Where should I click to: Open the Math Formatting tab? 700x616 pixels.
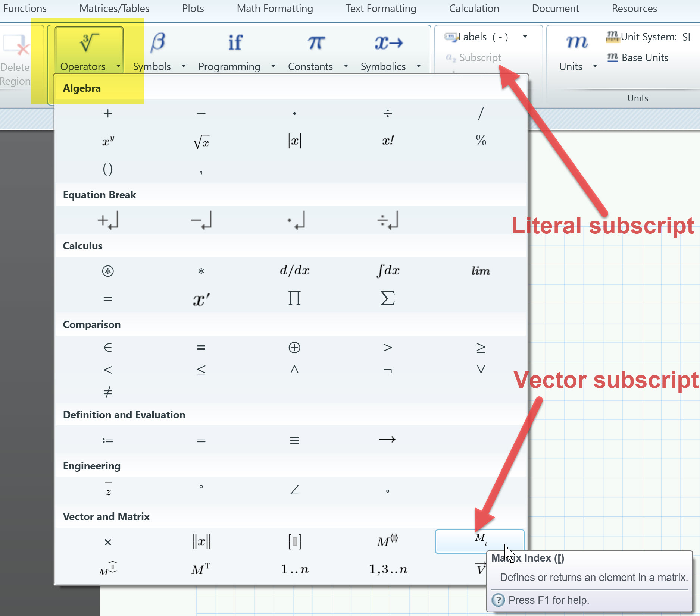pos(275,9)
